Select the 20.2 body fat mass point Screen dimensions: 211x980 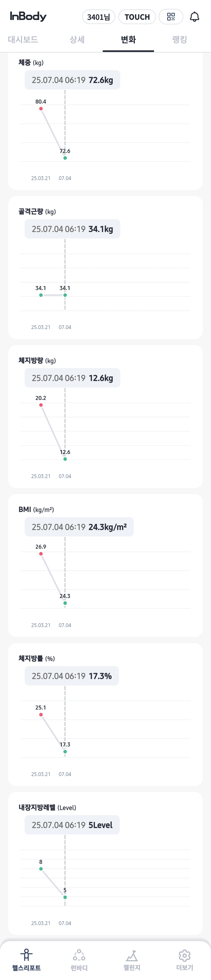click(41, 405)
